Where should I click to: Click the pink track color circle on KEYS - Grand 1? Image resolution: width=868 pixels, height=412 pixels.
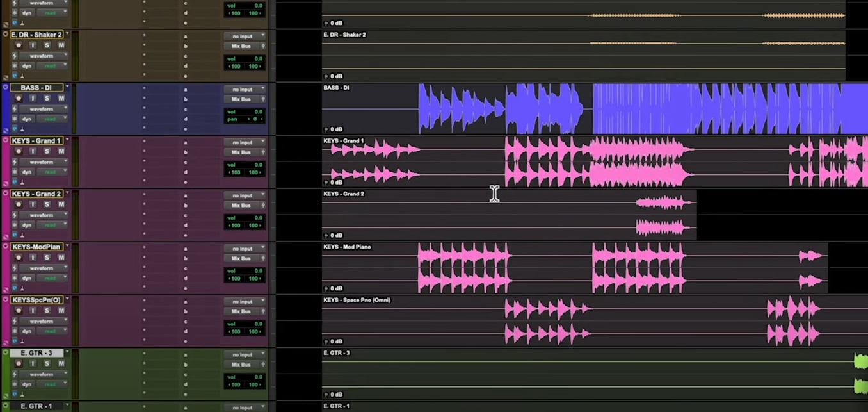[6, 140]
